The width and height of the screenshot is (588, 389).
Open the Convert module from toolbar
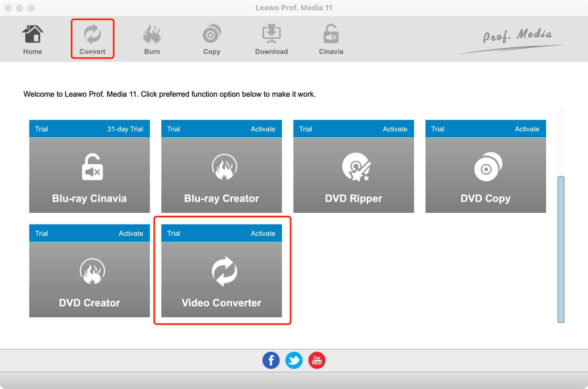pos(92,38)
